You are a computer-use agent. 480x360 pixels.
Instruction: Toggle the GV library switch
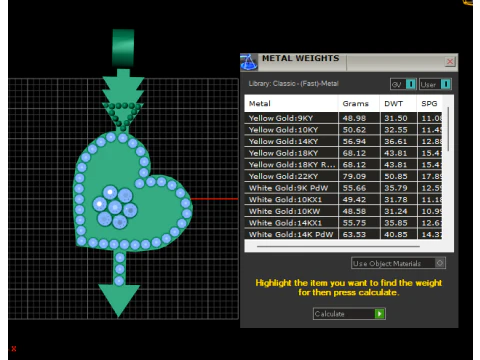pos(403,84)
